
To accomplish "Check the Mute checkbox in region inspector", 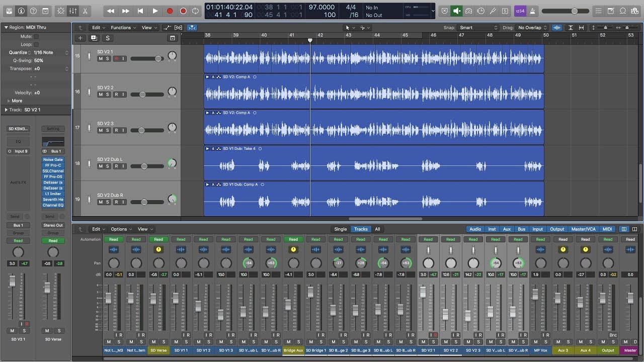I will point(36,37).
